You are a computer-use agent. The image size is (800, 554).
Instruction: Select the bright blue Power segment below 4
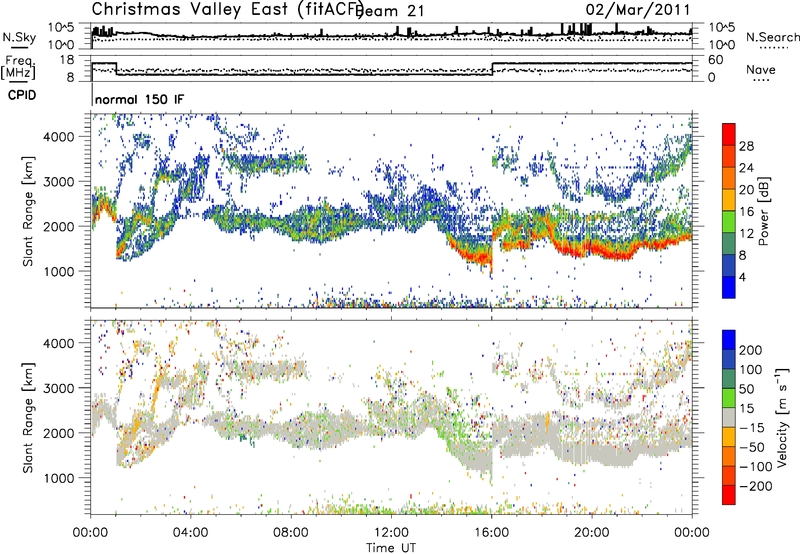(x=729, y=287)
